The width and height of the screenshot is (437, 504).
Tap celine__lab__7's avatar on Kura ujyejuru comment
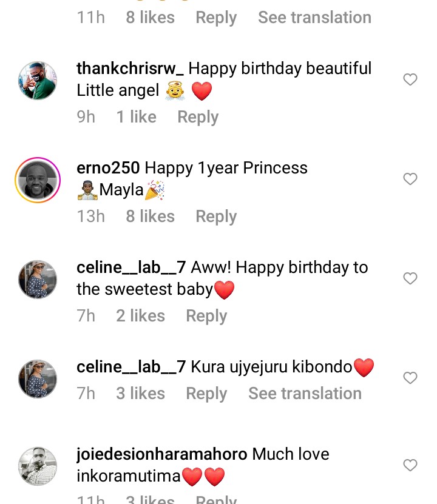[38, 378]
